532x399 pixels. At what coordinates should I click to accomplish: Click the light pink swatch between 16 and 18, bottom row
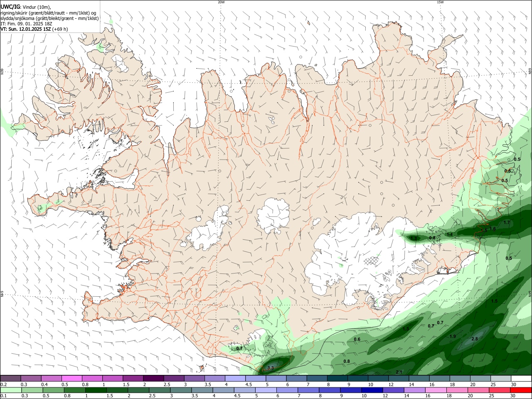(436, 390)
